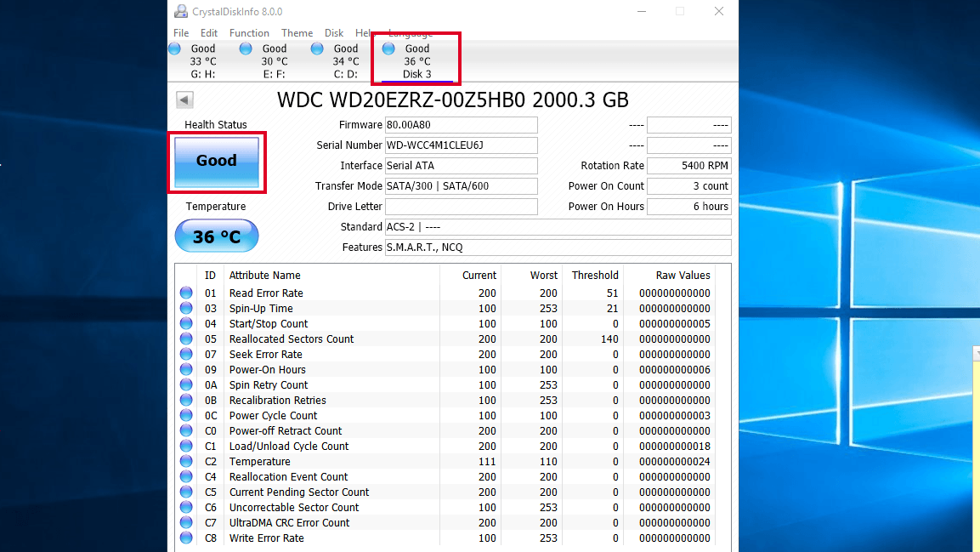980x552 pixels.
Task: Click status orb of Recalibration Retries row
Action: 186,400
